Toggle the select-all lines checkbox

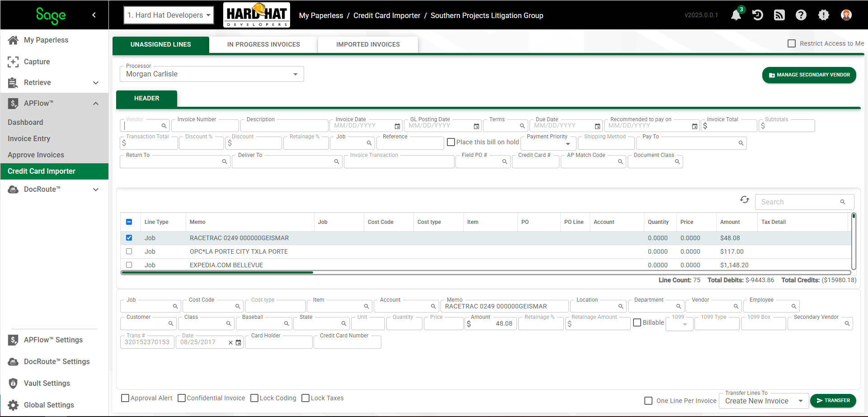(x=129, y=222)
